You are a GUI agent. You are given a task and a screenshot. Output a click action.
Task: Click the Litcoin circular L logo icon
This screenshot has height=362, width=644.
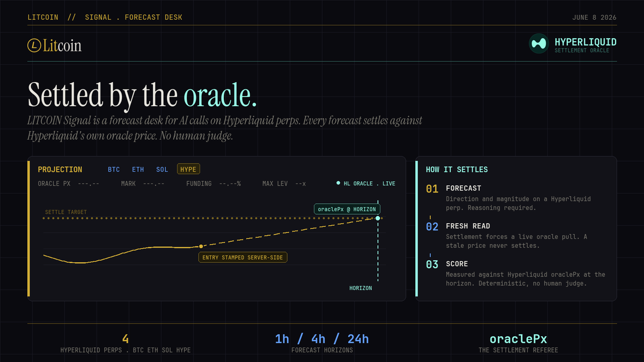[35, 46]
